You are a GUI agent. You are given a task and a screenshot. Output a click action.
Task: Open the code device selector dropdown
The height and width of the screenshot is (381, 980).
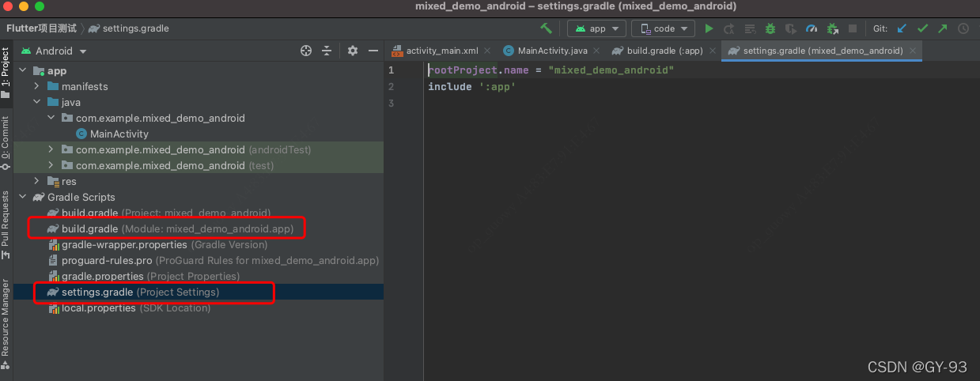coord(663,28)
